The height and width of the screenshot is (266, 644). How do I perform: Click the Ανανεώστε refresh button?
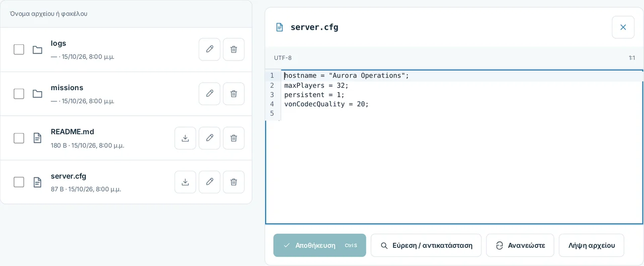click(520, 245)
